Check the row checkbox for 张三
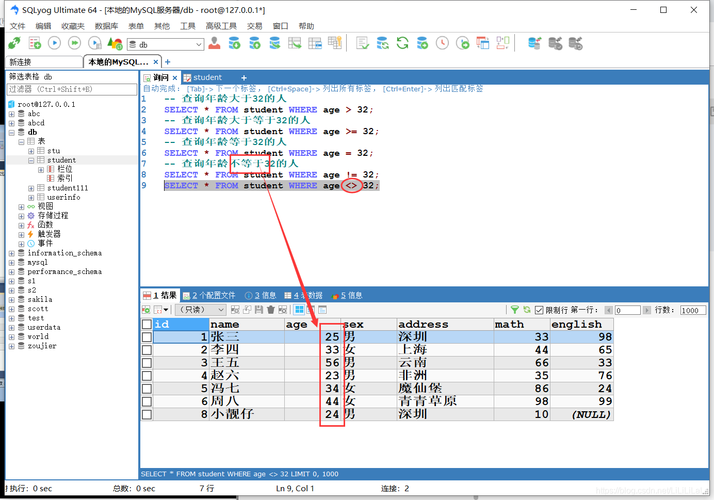 coord(147,337)
